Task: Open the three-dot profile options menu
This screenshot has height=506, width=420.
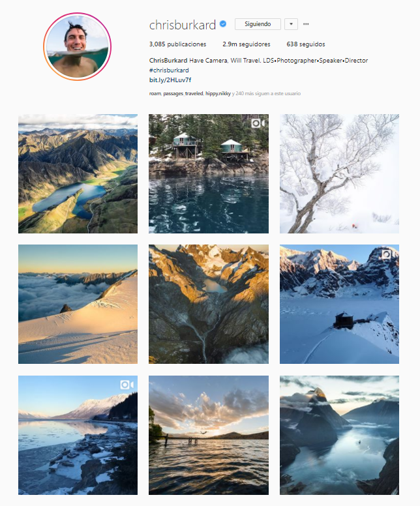Action: click(x=306, y=24)
